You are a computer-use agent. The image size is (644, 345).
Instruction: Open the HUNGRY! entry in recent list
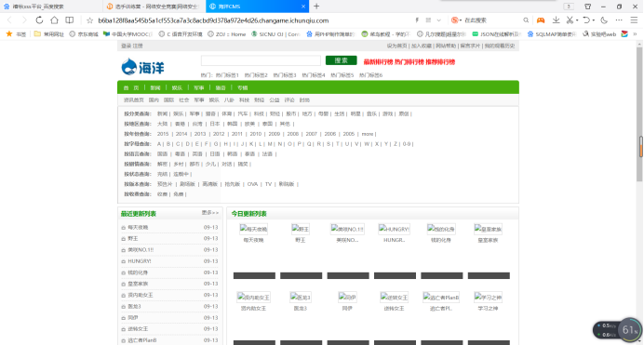coord(140,261)
